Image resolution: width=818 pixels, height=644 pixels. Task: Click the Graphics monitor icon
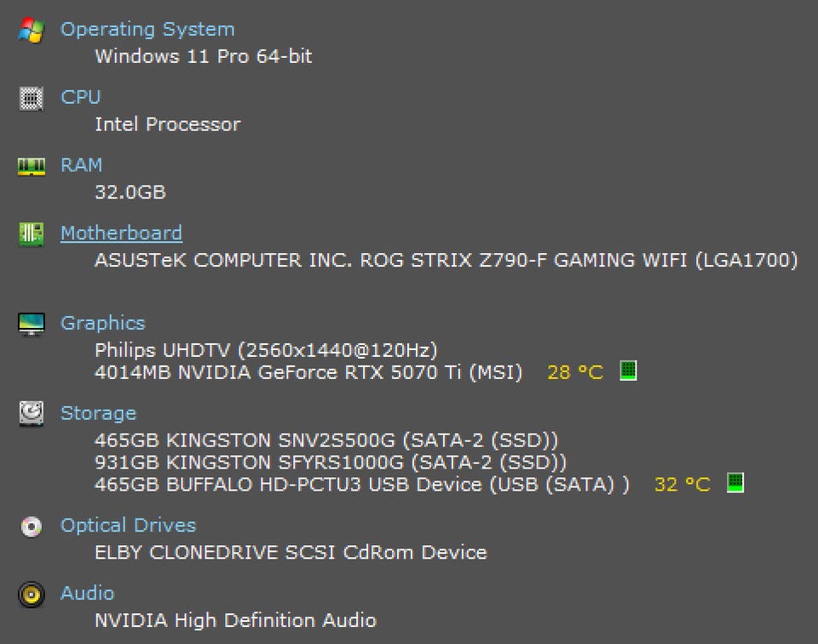[x=31, y=324]
